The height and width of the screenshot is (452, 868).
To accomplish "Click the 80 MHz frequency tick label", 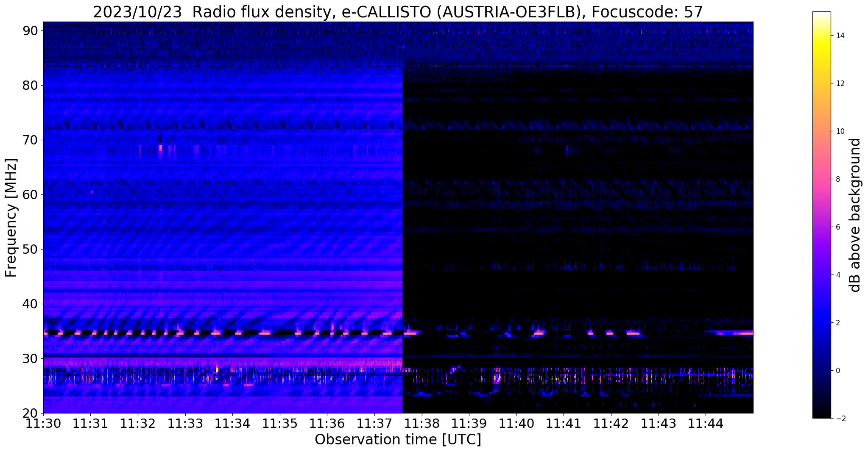I will point(30,86).
